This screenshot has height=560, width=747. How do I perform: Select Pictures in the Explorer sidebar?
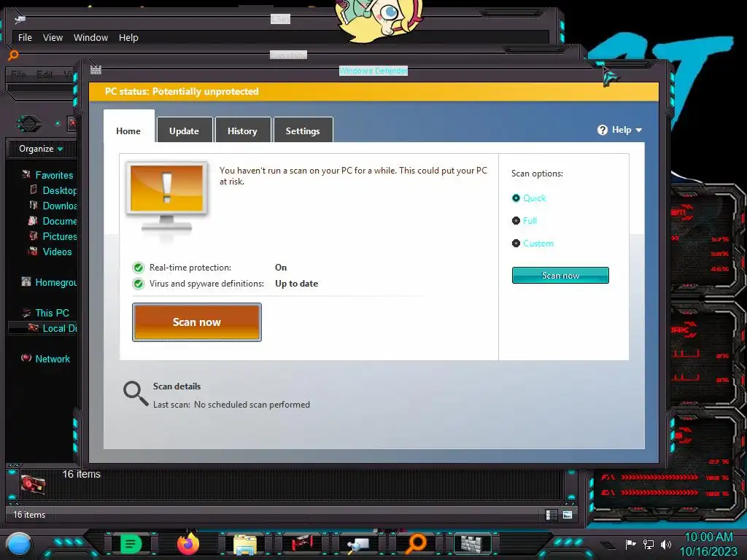pyautogui.click(x=59, y=236)
